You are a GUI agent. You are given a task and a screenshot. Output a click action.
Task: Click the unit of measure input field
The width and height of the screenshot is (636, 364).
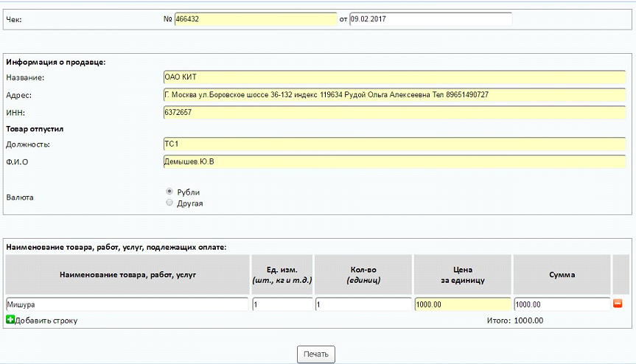click(x=282, y=304)
